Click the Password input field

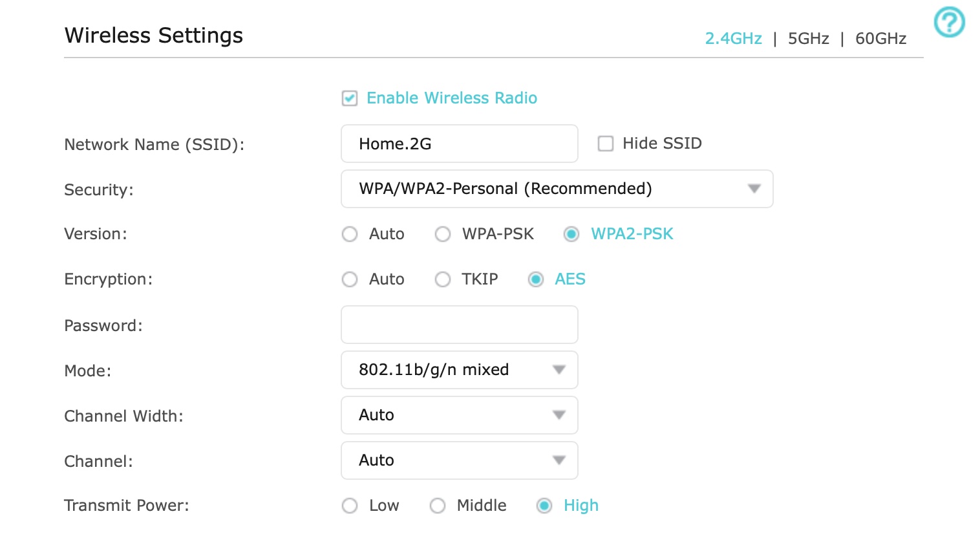[x=459, y=325]
